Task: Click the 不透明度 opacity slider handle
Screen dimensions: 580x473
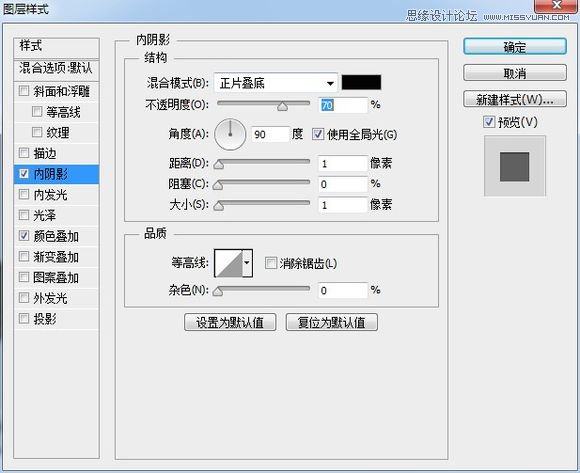Action: click(x=283, y=107)
